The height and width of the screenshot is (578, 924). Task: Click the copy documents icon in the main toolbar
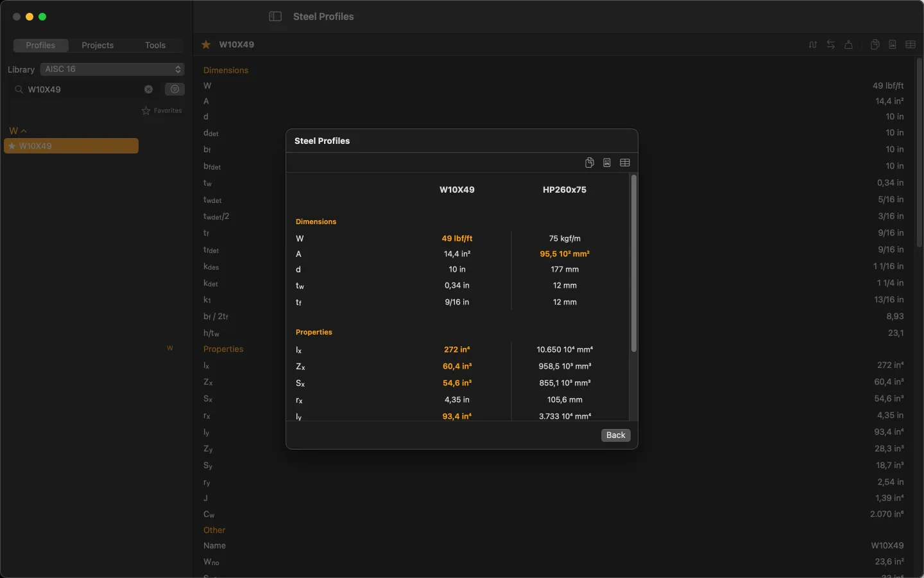875,44
